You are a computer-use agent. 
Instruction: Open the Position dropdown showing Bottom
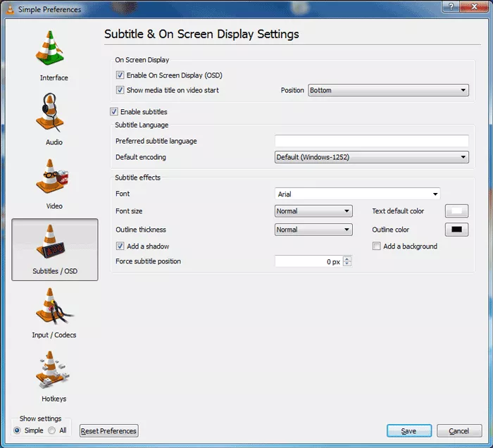click(x=388, y=90)
